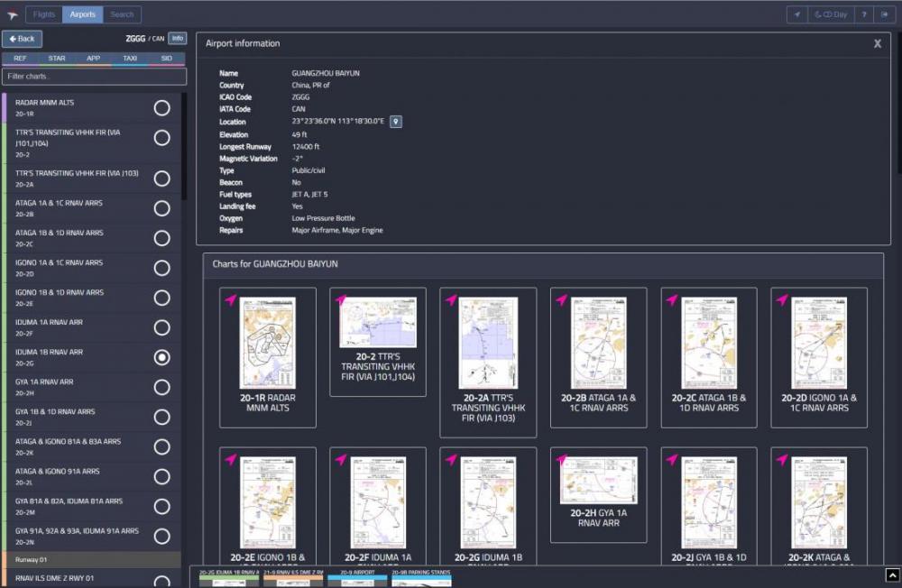
Task: Open 20-2G IDUMA 1B tab in bottom chart strip
Action: click(229, 578)
